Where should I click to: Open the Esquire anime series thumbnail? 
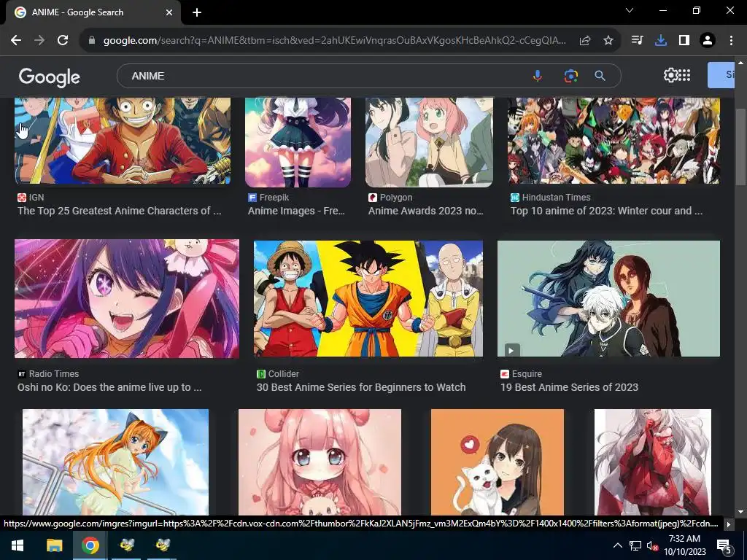(x=608, y=298)
